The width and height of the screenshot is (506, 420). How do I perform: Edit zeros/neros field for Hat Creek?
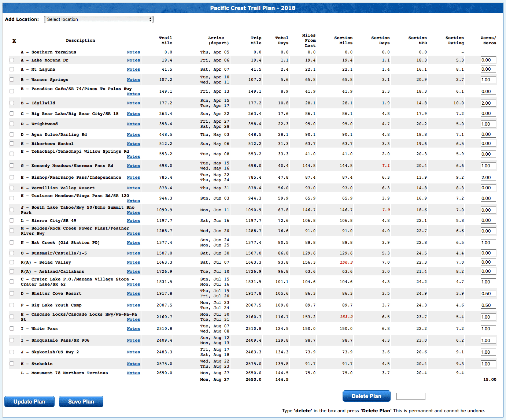point(488,242)
